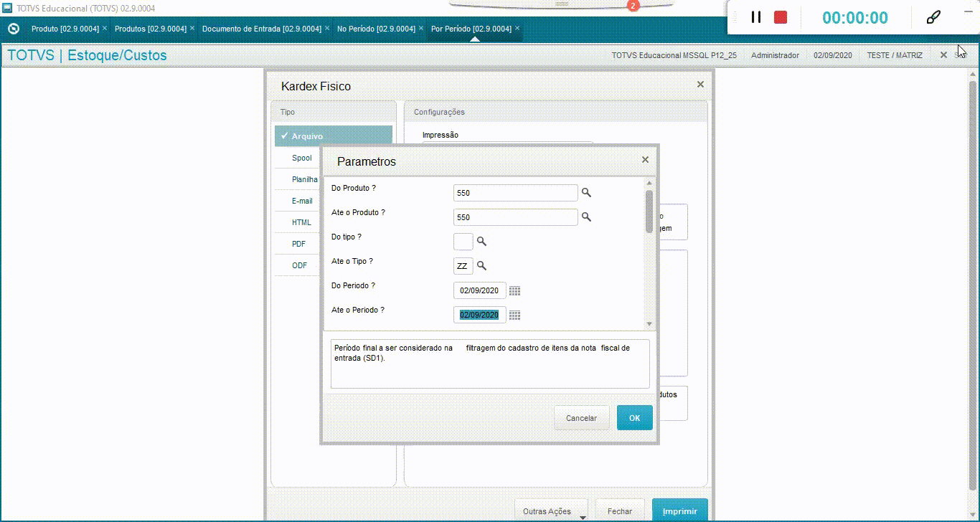Switch to Produtos [02.9.0004] tab
Image resolution: width=980 pixels, height=522 pixels.
[151, 29]
